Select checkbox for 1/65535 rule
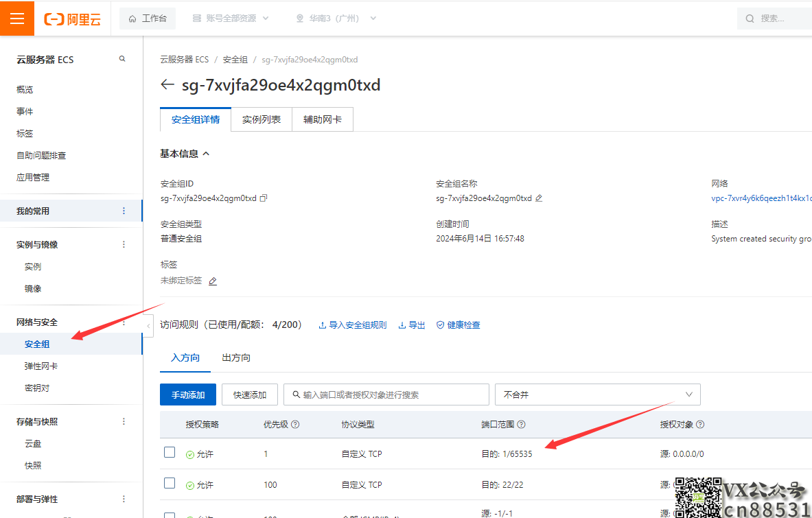 coord(170,452)
